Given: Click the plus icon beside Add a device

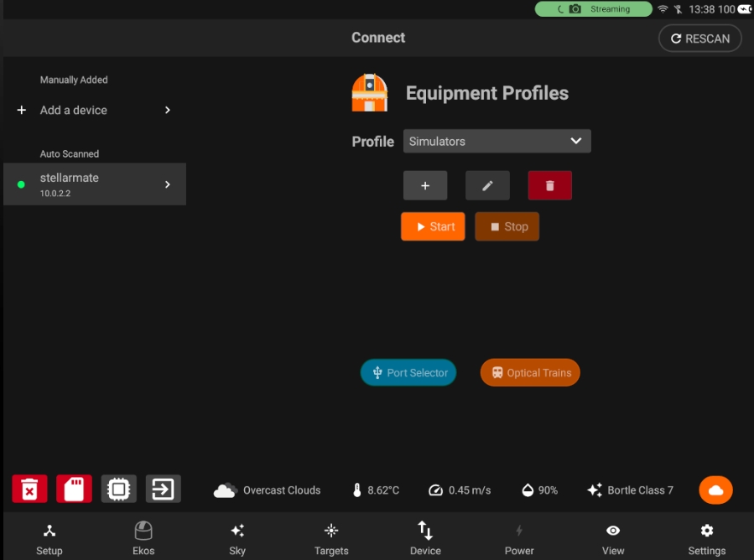Looking at the screenshot, I should [x=22, y=110].
